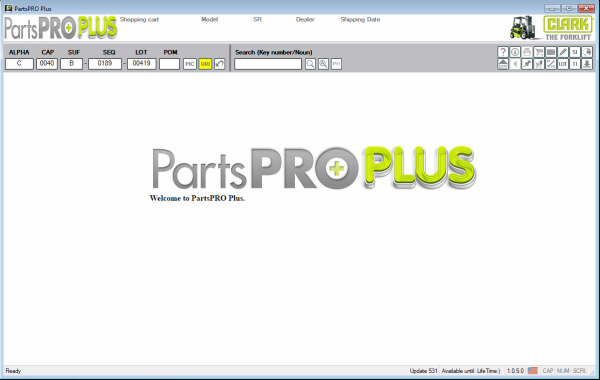Click the dark rectangle card icon
Viewport: 600px width, 380px height.
click(x=551, y=52)
